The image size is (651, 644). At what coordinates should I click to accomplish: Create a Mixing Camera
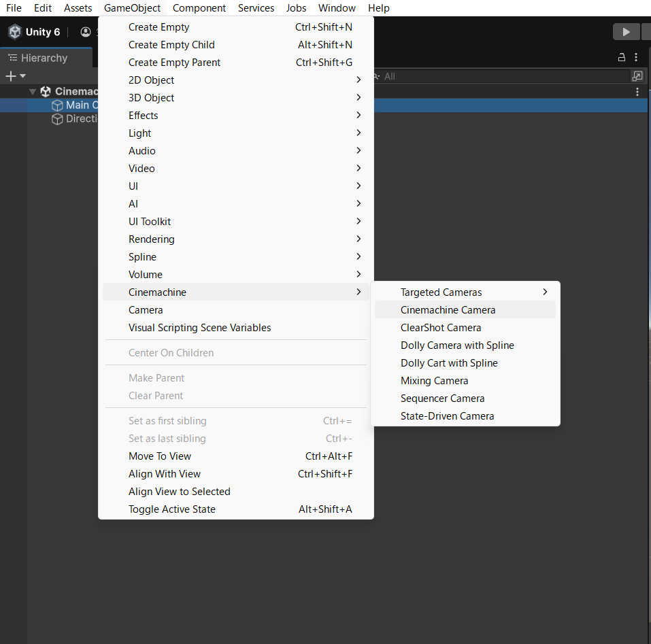[465, 381]
